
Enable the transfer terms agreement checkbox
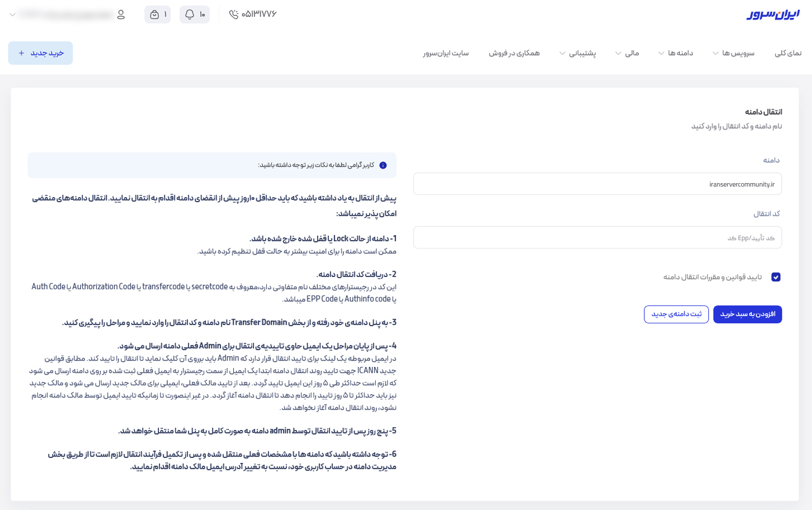coord(777,276)
